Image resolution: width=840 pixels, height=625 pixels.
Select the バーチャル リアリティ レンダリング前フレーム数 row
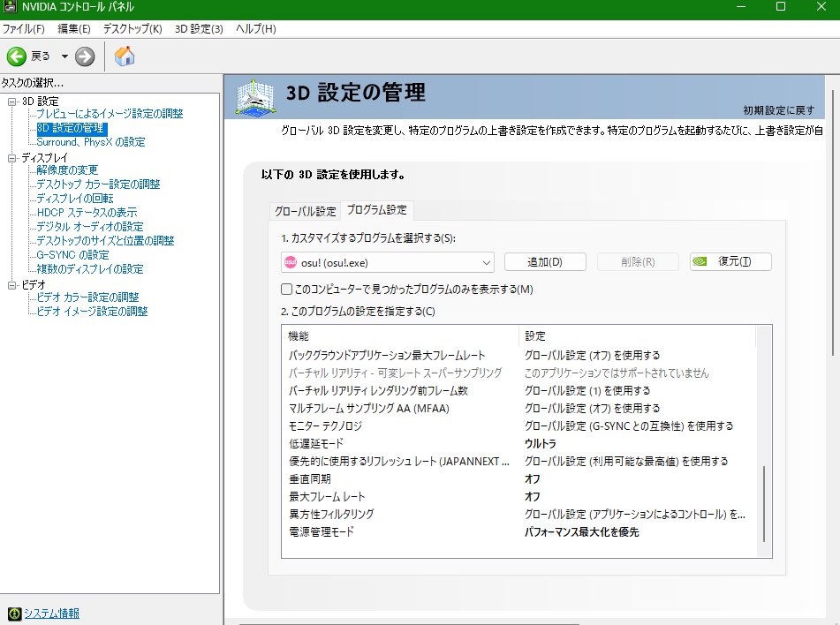tap(518, 391)
